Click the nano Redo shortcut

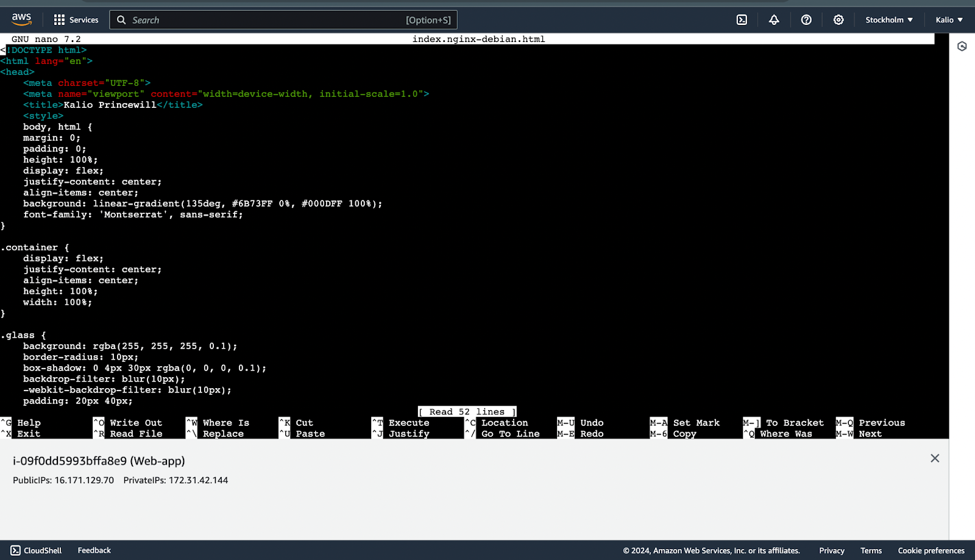[581, 434]
